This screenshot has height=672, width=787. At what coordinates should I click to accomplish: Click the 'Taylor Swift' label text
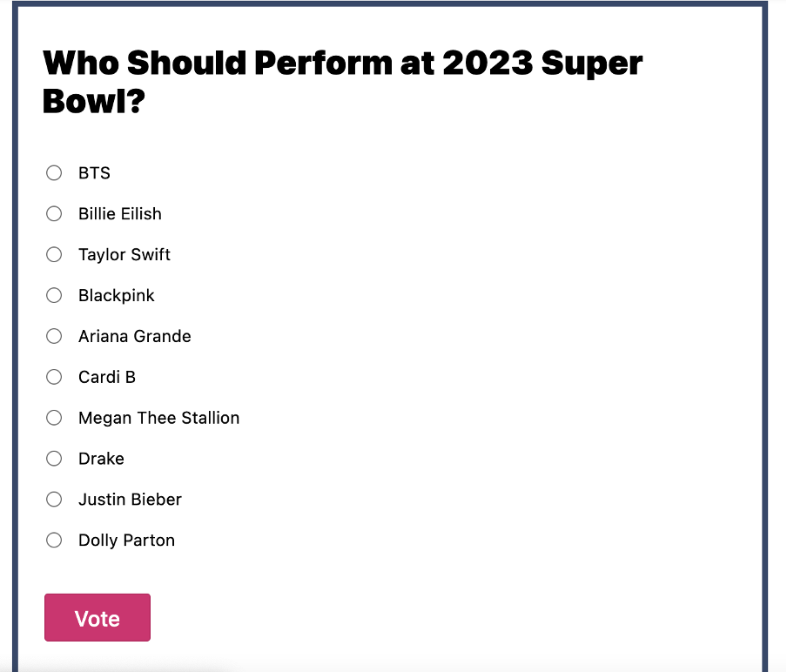pyautogui.click(x=124, y=255)
